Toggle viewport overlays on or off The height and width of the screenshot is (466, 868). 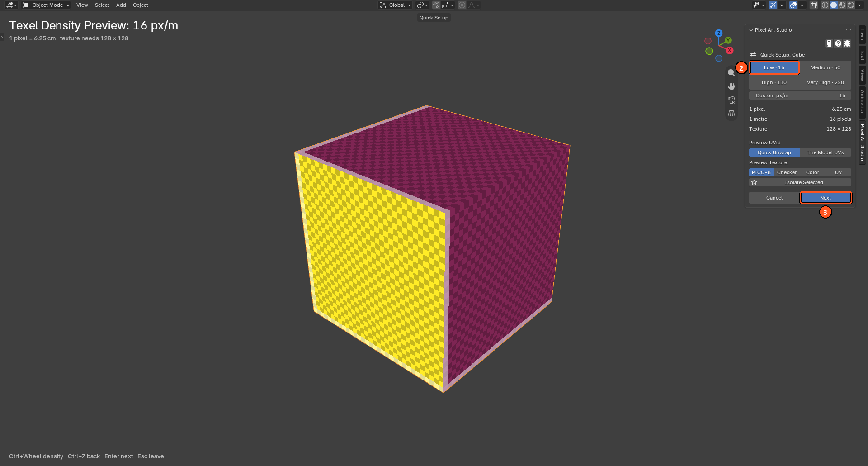(793, 5)
